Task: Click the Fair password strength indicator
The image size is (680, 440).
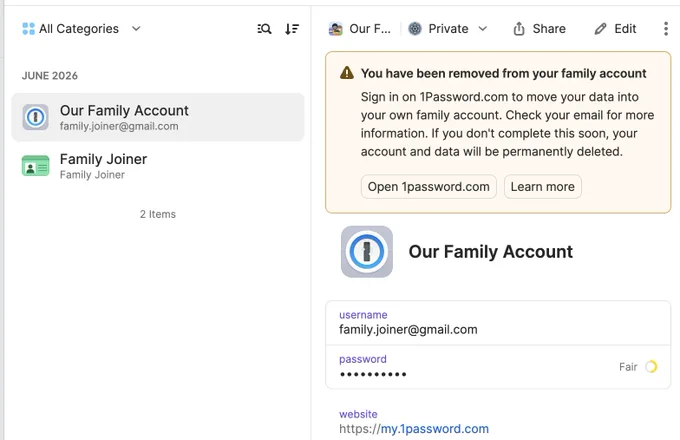Action: (638, 367)
